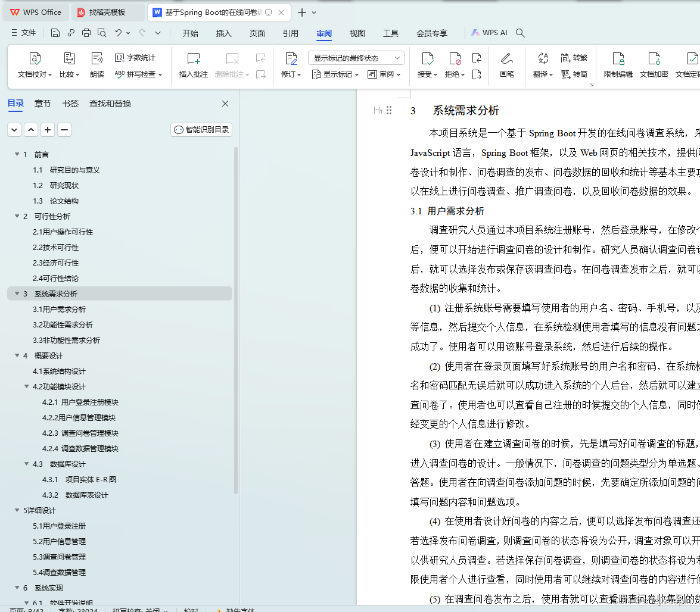Click the heading drag handle dots
The height and width of the screenshot is (612, 700).
tap(389, 110)
